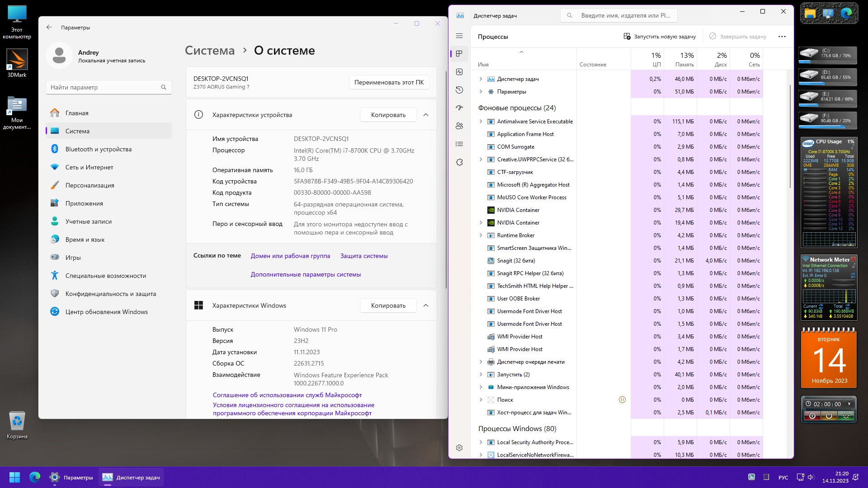Select Bluetooth и устройства settings category

[98, 149]
